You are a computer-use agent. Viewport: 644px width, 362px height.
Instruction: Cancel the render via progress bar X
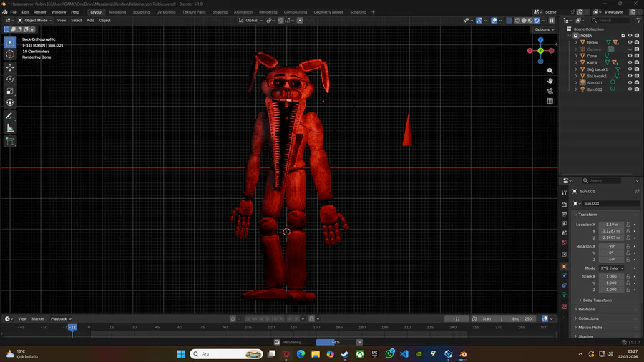click(359, 342)
